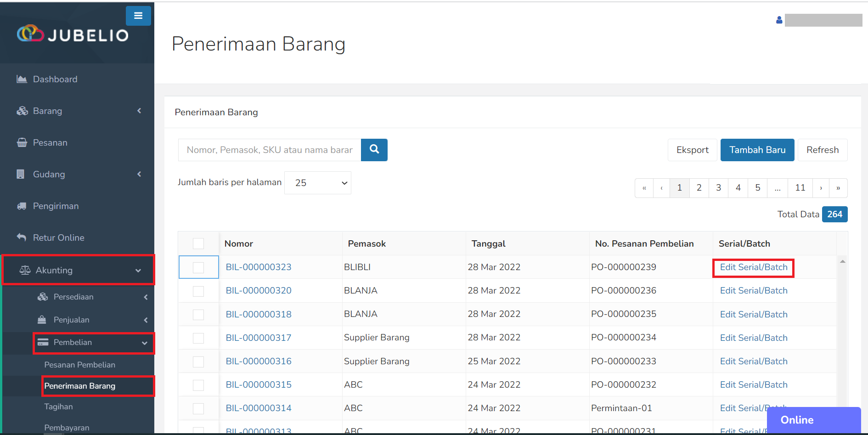Viewport: 868px width, 435px height.
Task: Click the Akunting balance scale icon
Action: pos(25,270)
